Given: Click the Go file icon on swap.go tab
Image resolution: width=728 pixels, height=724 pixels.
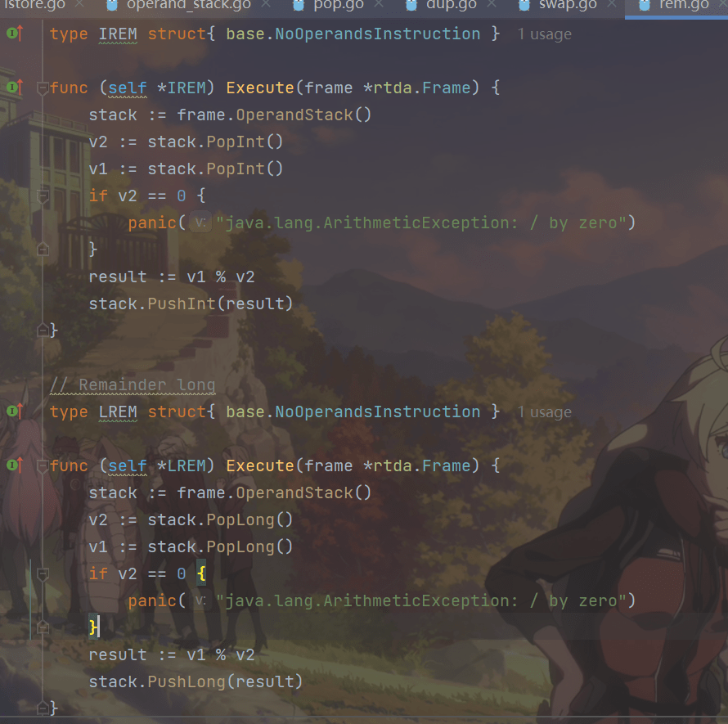Looking at the screenshot, I should (x=524, y=6).
